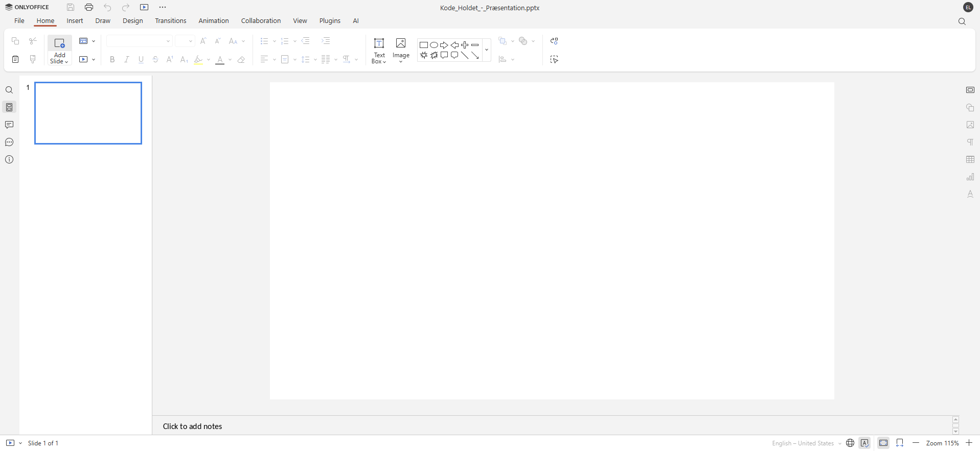Image resolution: width=980 pixels, height=451 pixels.
Task: Click the font color swatch
Action: tap(220, 60)
